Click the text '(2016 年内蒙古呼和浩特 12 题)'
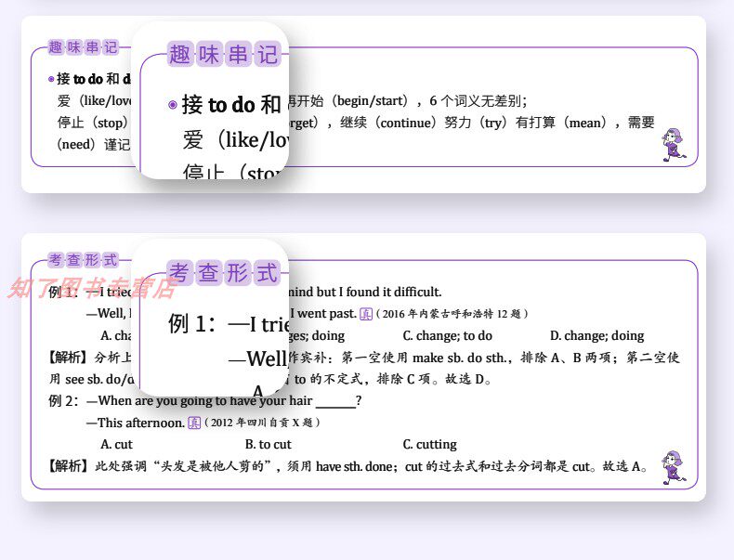Image resolution: width=734 pixels, height=560 pixels. coord(452,314)
